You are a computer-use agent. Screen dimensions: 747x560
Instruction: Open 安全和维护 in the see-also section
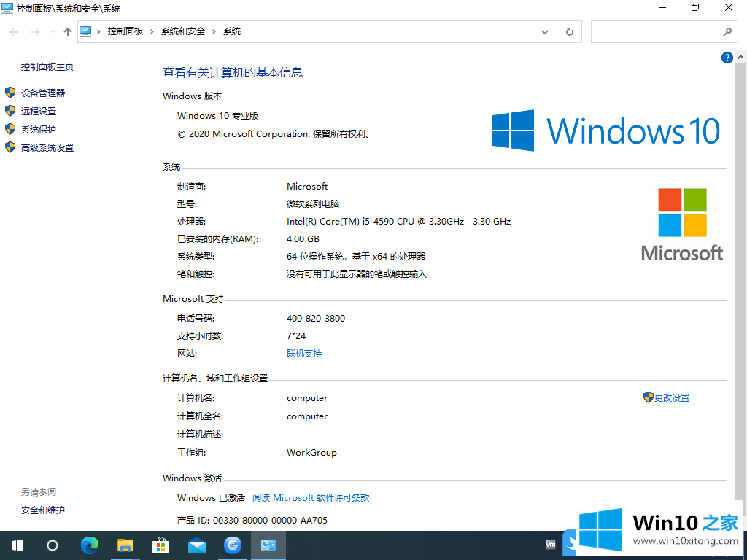(43, 510)
